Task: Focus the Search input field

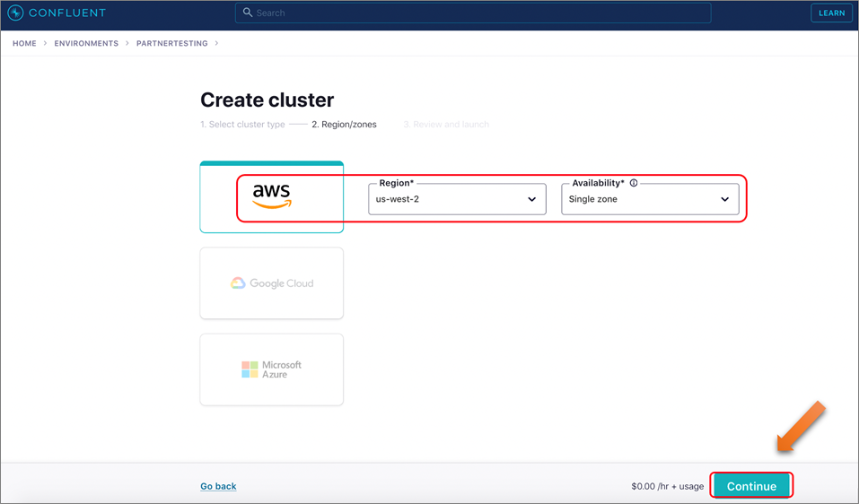Action: coord(473,13)
